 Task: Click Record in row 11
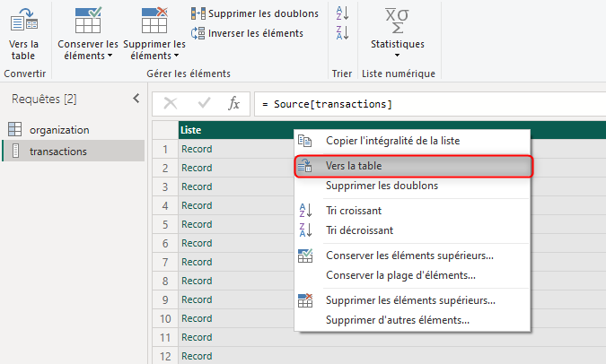tap(197, 337)
